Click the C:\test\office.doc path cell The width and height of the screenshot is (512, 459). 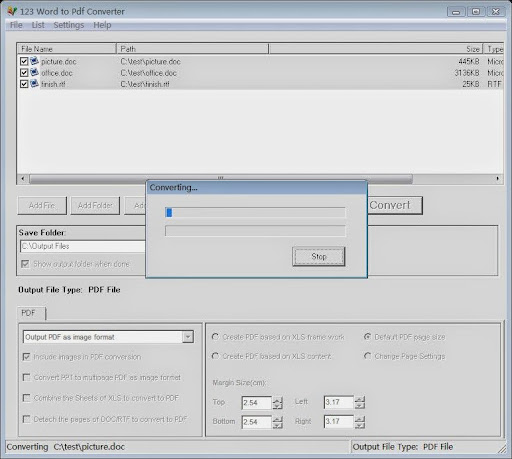[x=149, y=73]
